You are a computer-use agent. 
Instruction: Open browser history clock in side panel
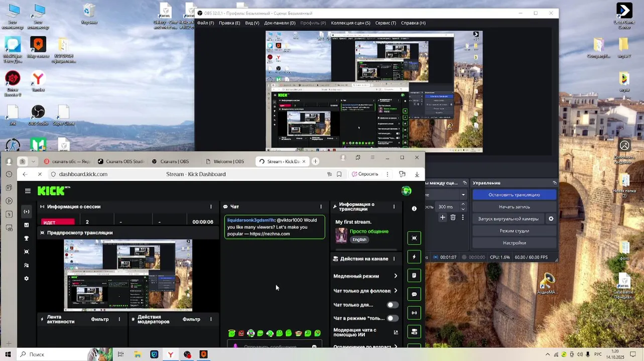click(x=9, y=174)
